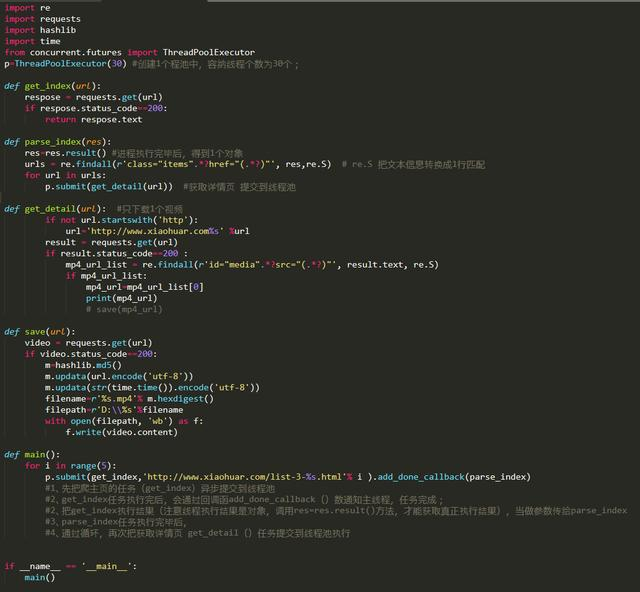Click "if __name__ == '__main__':" line

(x=71, y=566)
